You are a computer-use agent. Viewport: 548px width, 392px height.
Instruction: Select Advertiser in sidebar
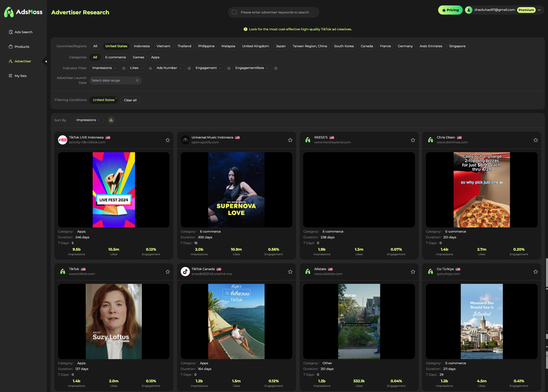(x=20, y=61)
